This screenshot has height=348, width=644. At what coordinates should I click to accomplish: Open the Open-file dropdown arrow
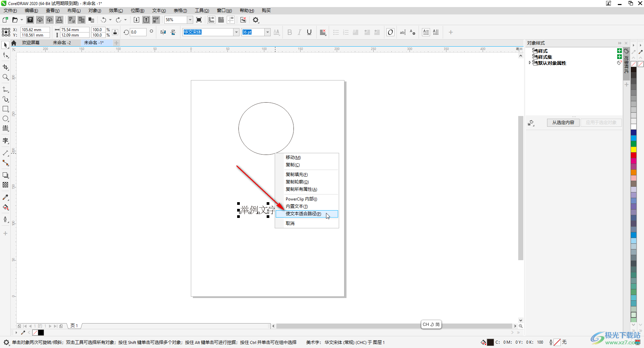click(22, 20)
